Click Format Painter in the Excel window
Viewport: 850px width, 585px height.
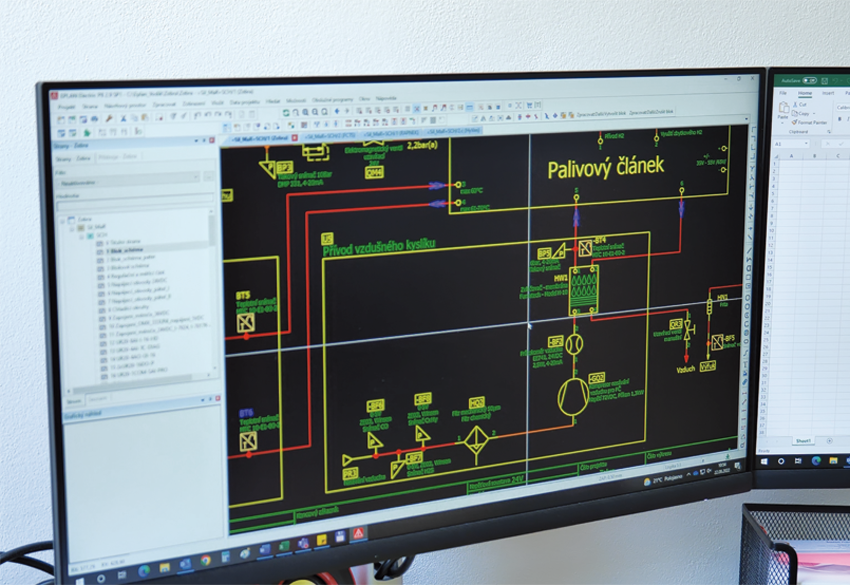coord(810,122)
